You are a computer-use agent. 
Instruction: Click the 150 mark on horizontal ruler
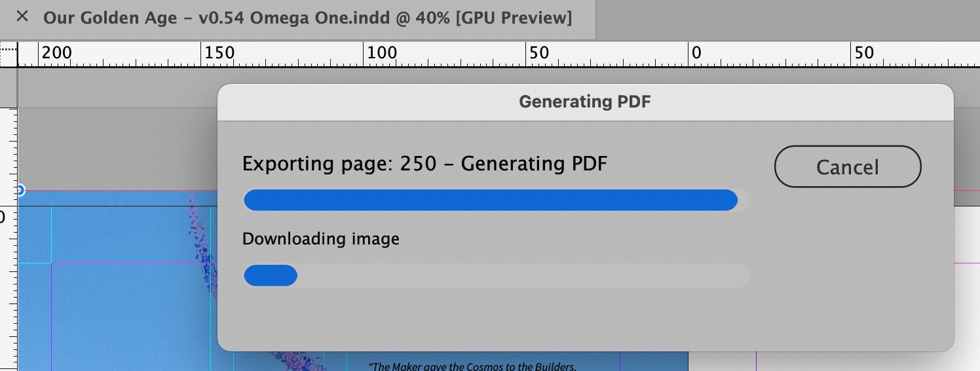tap(219, 53)
